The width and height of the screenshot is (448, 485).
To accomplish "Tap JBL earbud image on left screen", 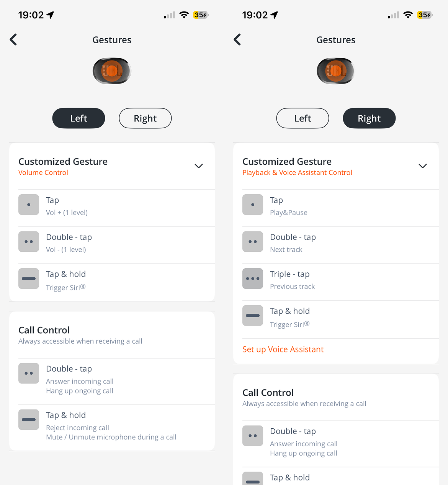I will [112, 71].
